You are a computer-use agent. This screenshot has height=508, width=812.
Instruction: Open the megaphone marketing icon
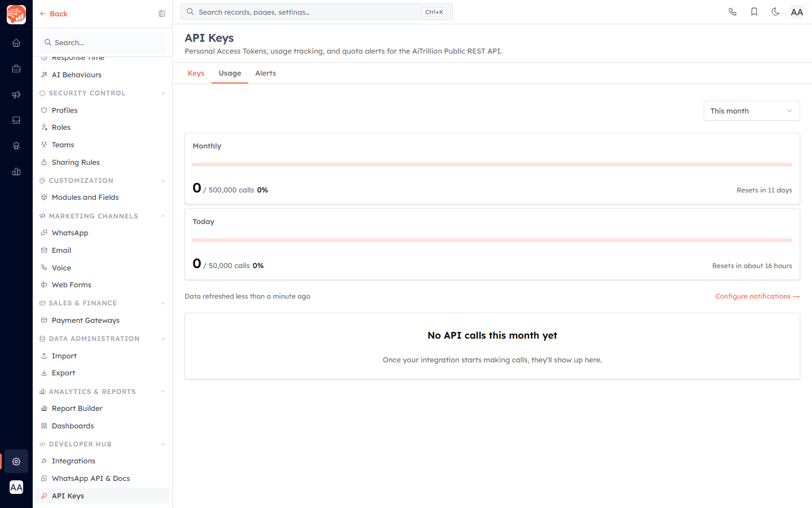click(16, 95)
